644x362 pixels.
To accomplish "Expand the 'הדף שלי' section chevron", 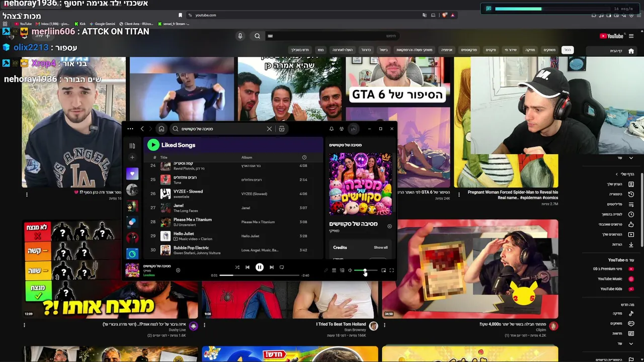I will point(618,174).
